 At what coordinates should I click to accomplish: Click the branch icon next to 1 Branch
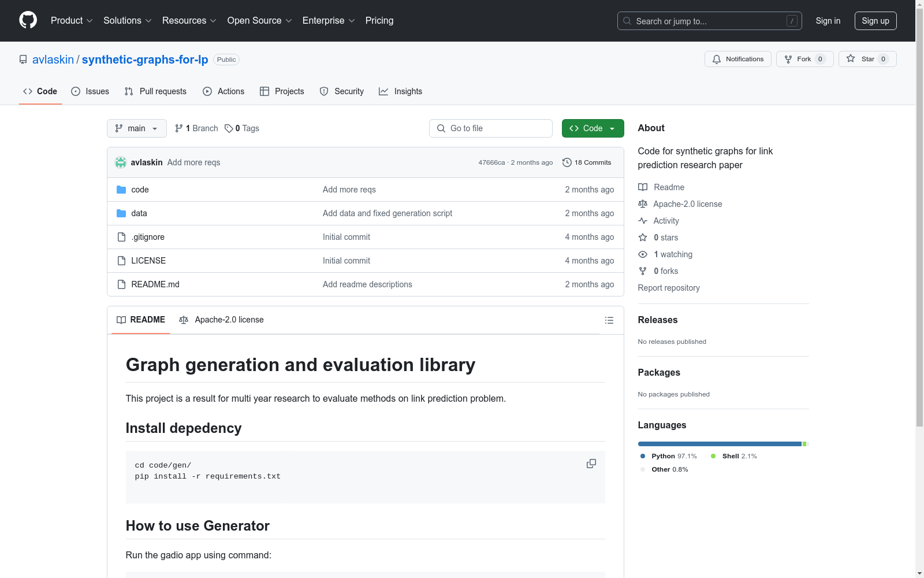point(179,128)
